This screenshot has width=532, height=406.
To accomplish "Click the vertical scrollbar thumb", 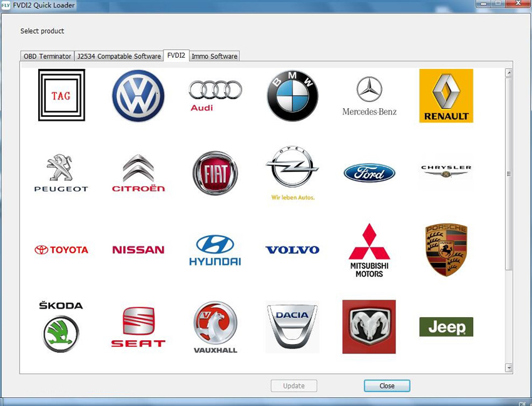I will click(x=509, y=174).
